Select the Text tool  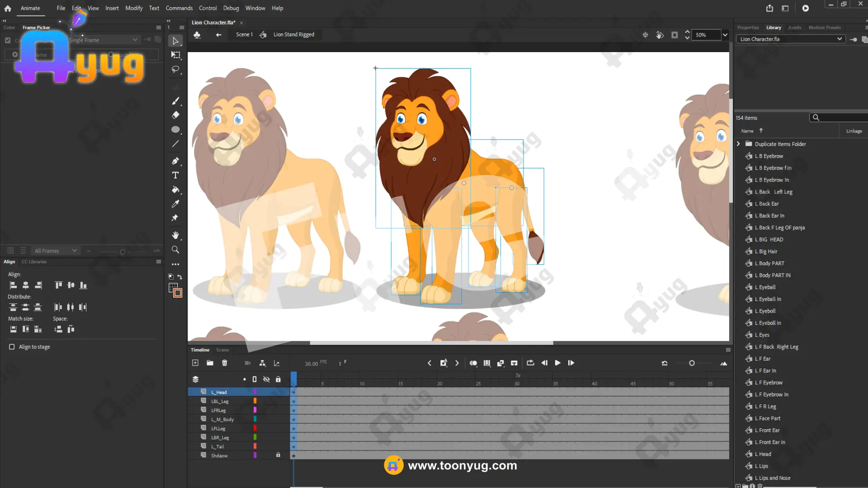(175, 175)
